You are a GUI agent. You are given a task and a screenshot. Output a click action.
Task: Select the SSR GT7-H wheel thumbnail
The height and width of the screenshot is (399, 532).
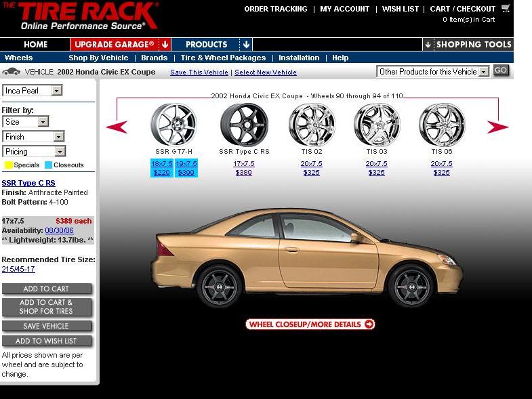173,124
